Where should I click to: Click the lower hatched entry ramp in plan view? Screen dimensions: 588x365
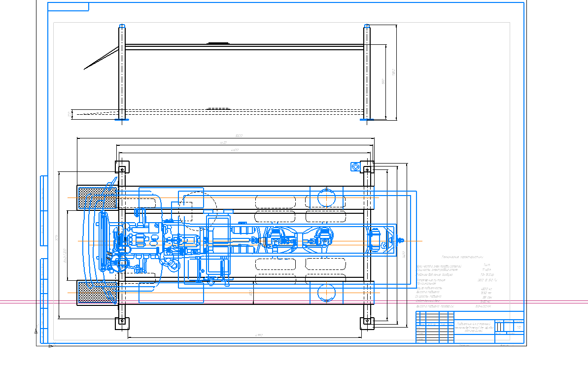(98, 292)
